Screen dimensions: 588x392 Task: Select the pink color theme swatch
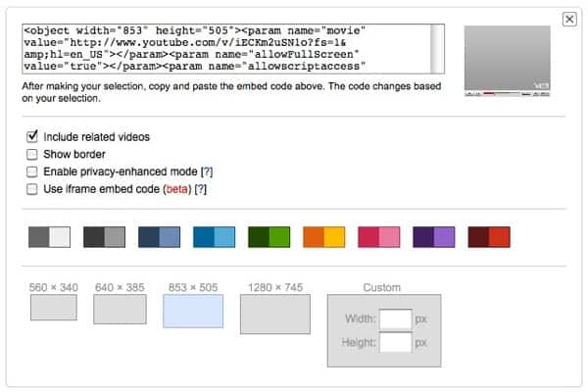tap(378, 237)
